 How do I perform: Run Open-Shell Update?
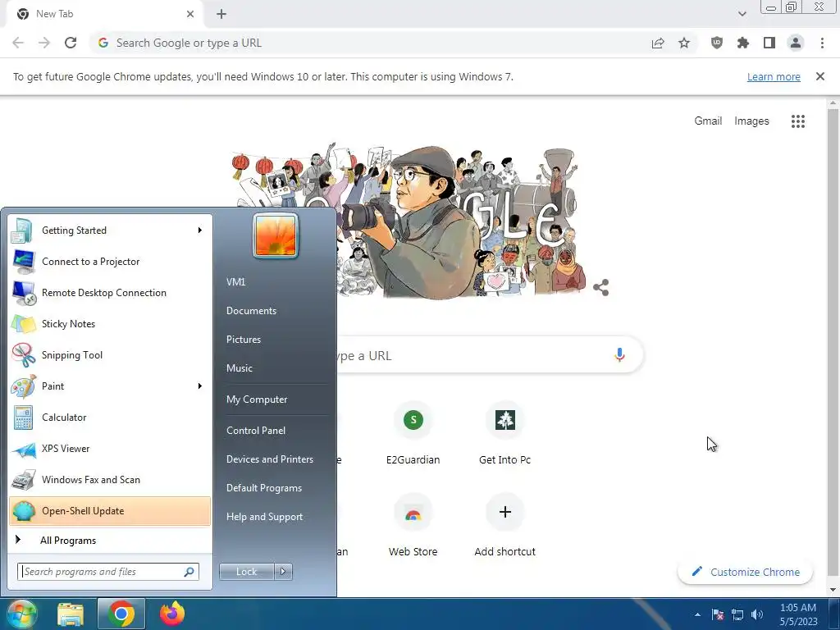click(x=110, y=511)
